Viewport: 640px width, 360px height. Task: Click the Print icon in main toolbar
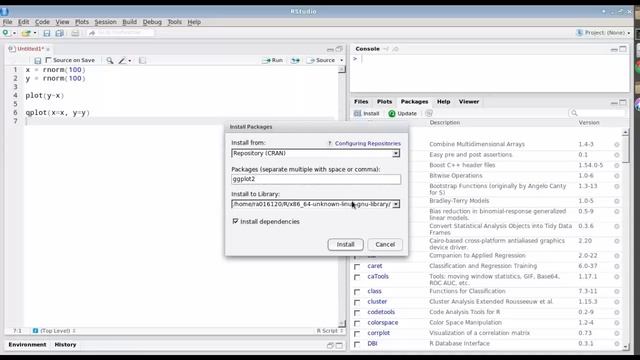75,33
